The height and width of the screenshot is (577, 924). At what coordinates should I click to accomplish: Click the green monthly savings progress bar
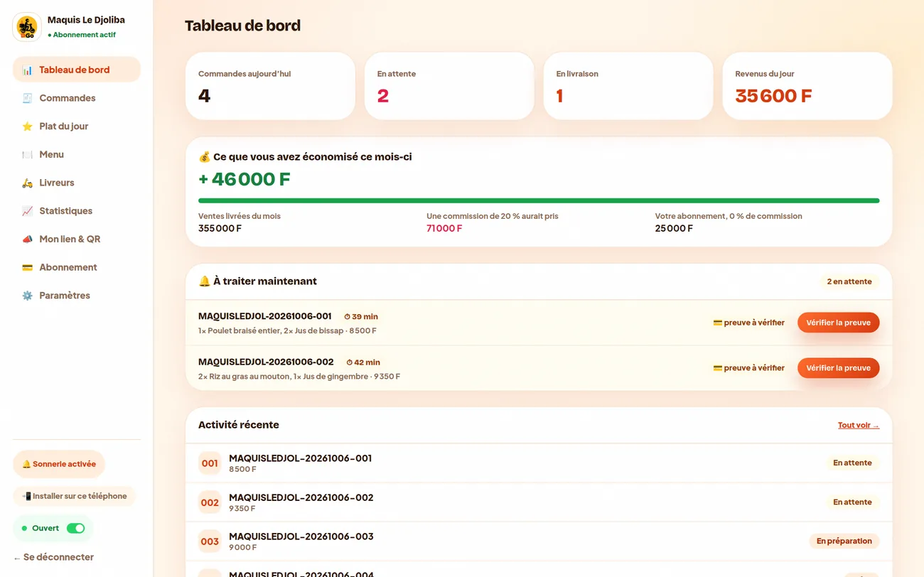[539, 201]
